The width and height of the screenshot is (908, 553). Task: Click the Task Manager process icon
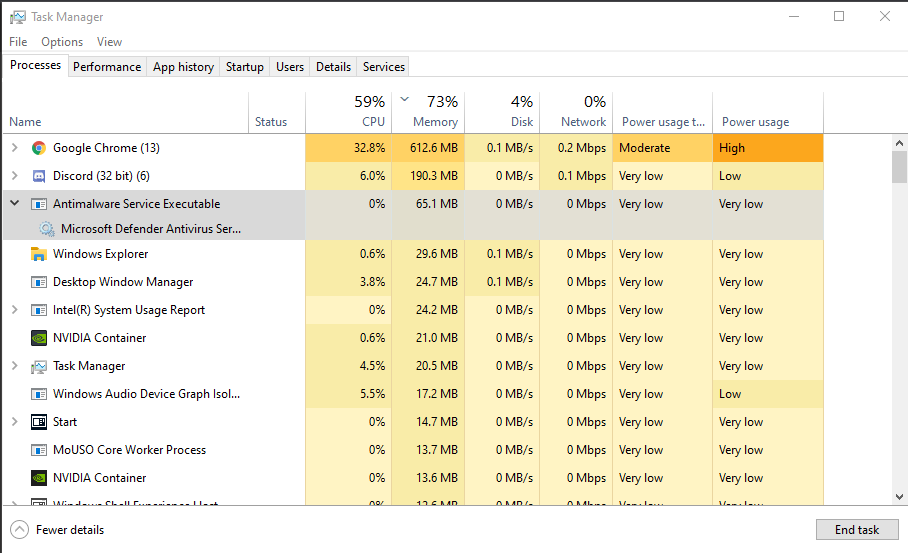(39, 366)
